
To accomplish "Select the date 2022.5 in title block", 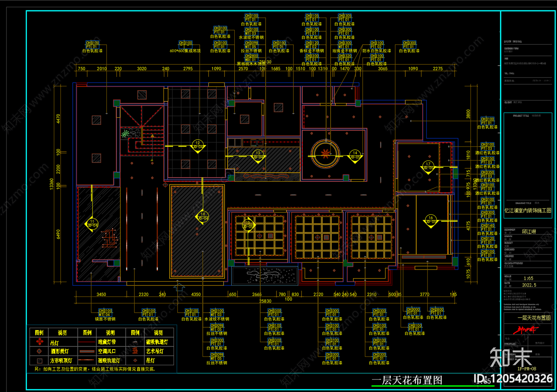I will point(529,285).
